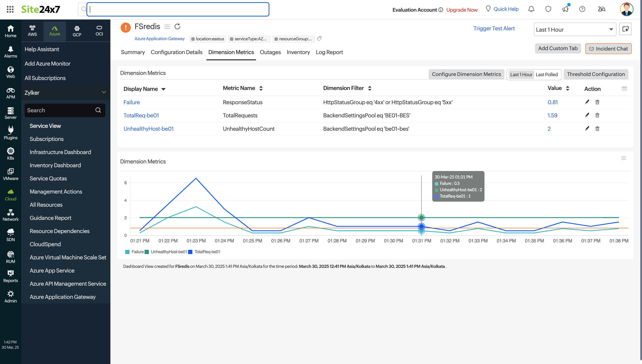This screenshot has width=642, height=364.
Task: Click the Threshold Configuration button
Action: pyautogui.click(x=596, y=74)
